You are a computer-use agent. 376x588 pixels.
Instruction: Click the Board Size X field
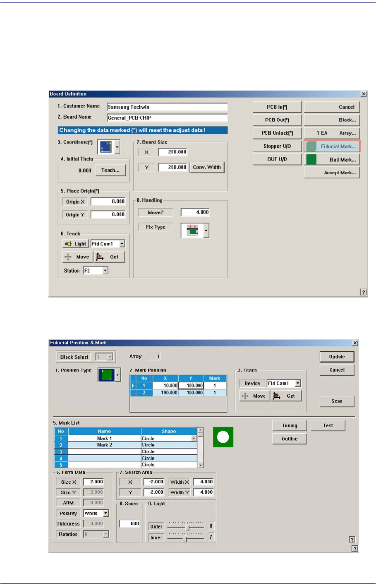tap(173, 152)
